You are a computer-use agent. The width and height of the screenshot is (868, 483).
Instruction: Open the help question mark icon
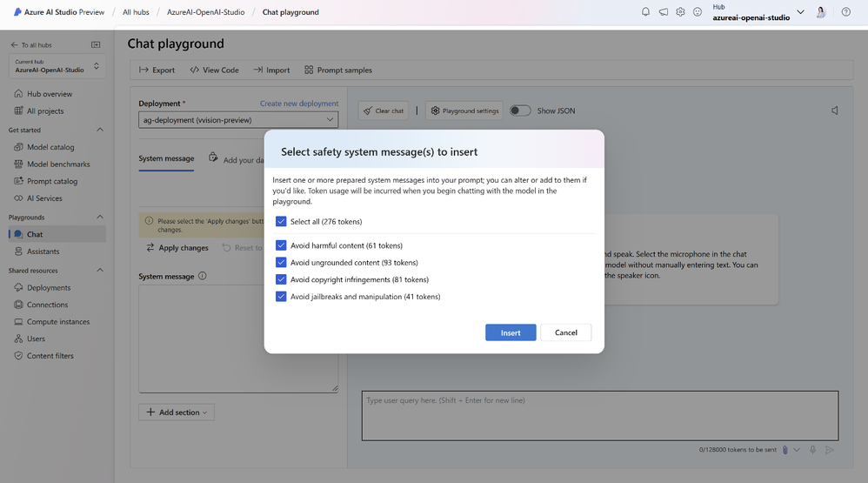[845, 12]
